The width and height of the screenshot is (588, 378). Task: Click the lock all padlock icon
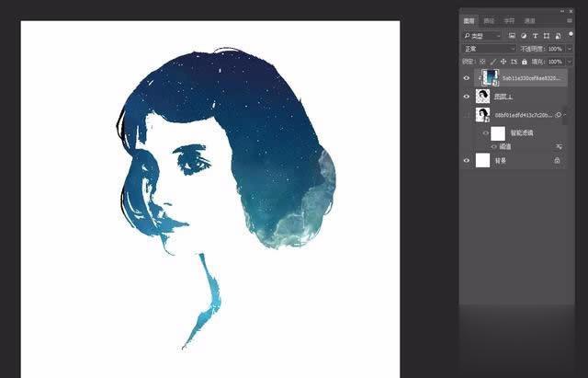[x=525, y=62]
